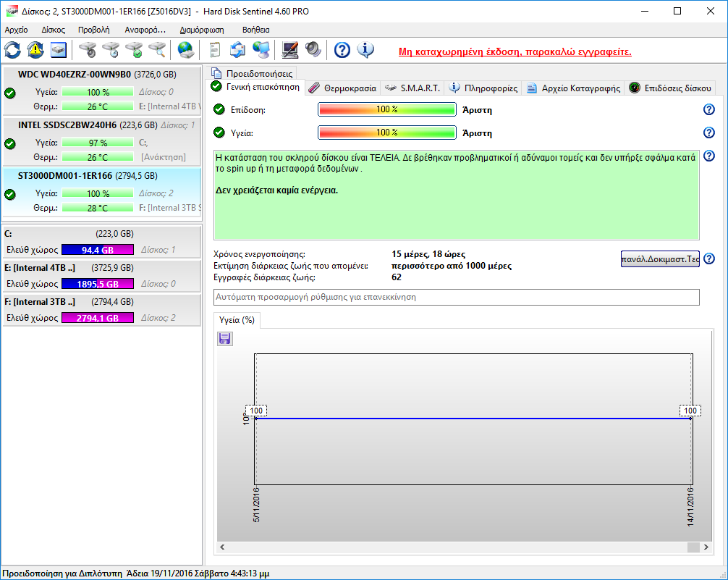Click the blue question mark toolbar icon
Viewport: 728px width, 580px height.
(342, 50)
